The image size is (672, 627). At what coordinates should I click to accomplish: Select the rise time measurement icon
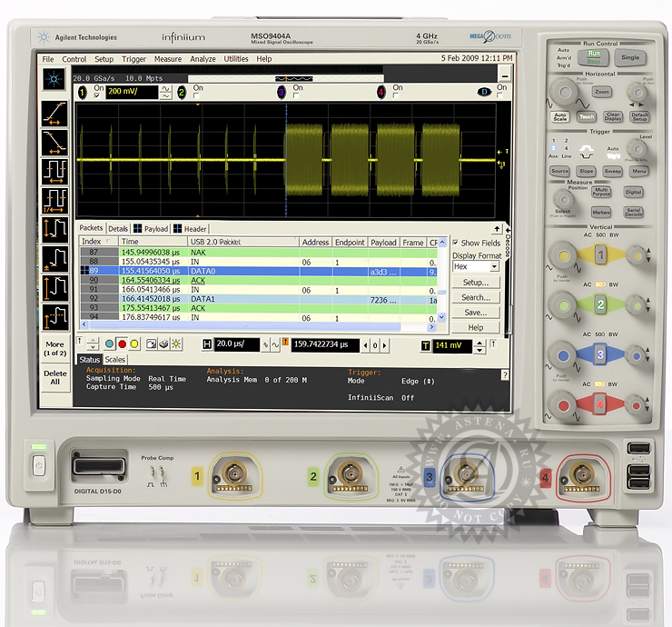click(54, 114)
